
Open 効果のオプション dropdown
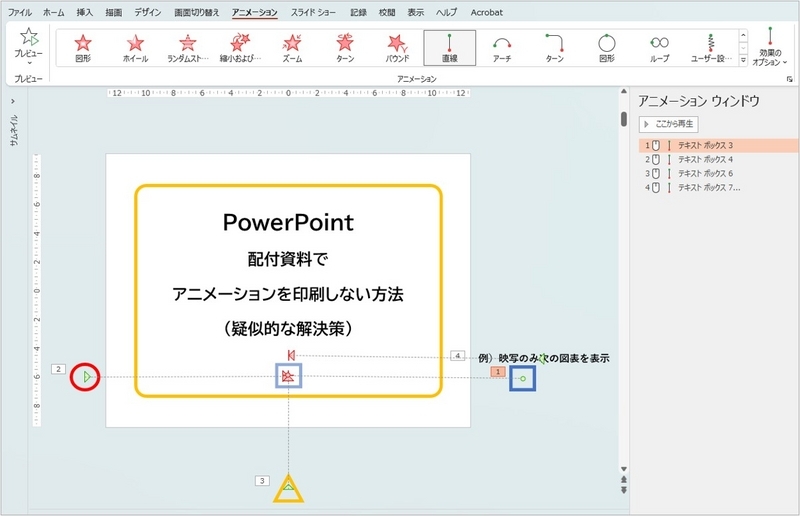[x=769, y=47]
